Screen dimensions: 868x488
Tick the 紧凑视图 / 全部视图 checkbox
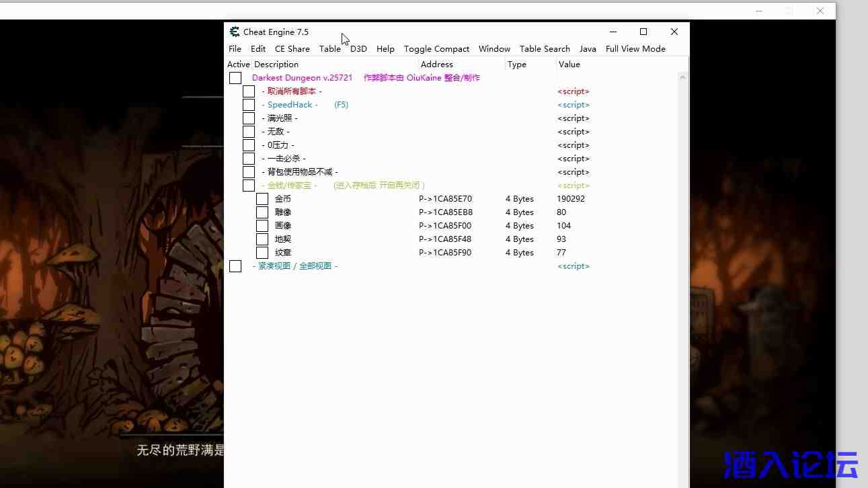point(235,266)
